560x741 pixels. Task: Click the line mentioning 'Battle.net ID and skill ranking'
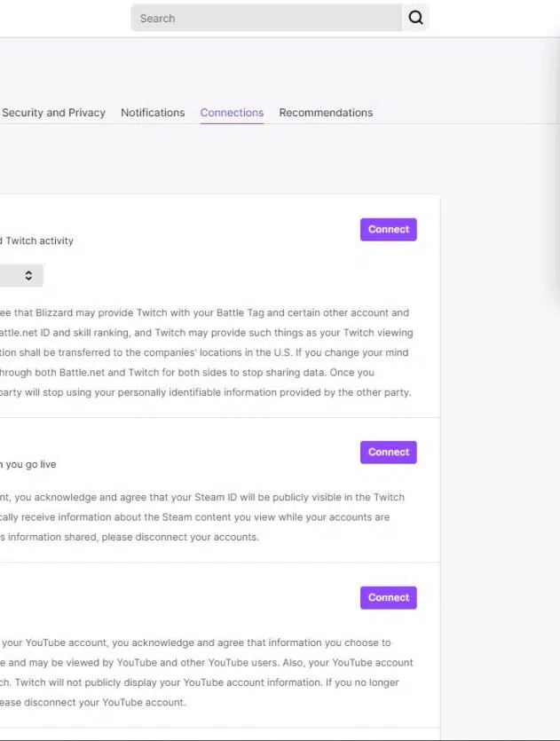207,333
